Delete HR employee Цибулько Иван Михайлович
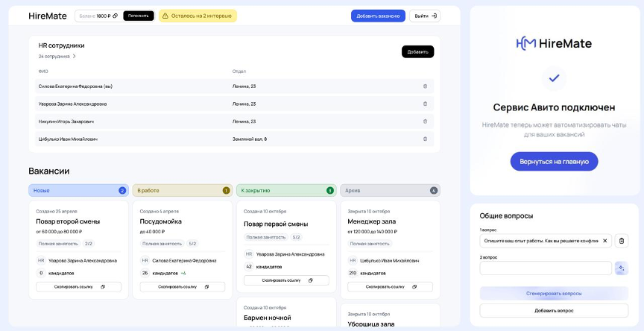Viewport: 644px width, 331px height. click(x=425, y=139)
